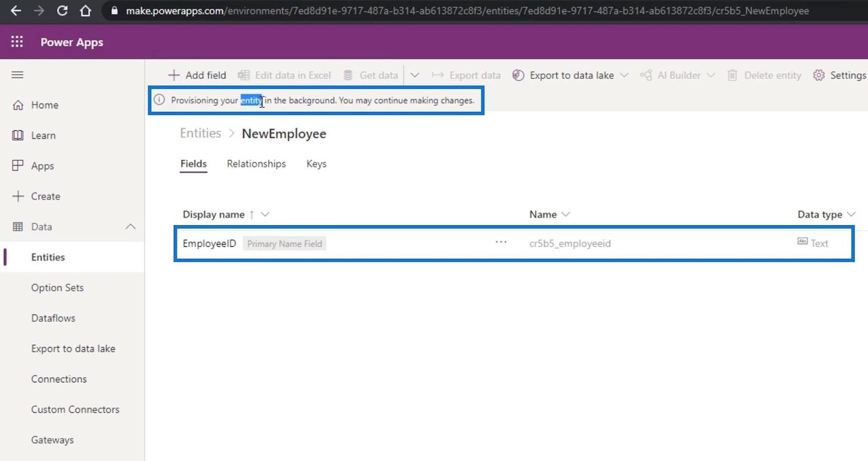Switch to the Fields tab
Screen dimensions: 868x461
194,164
